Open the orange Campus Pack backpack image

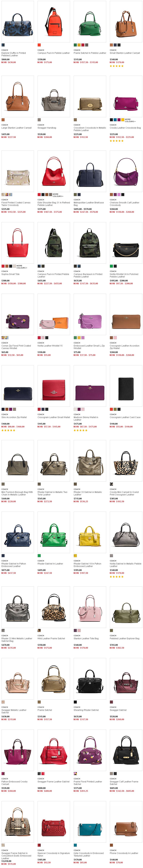point(54,22)
